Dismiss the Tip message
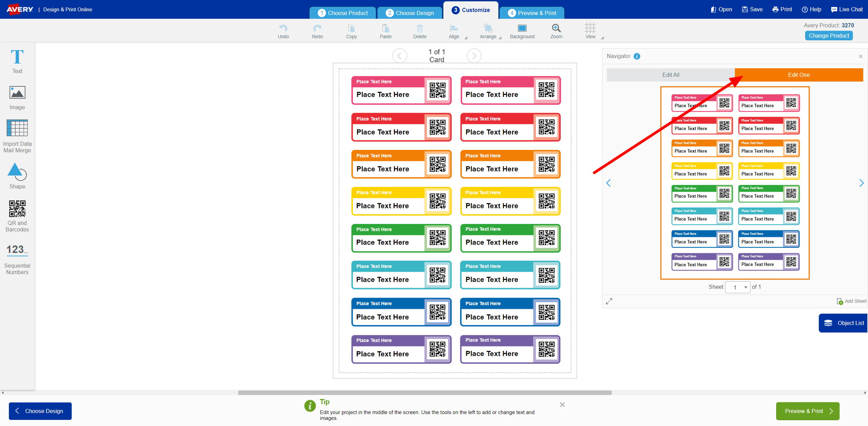868x426 pixels. pos(562,405)
